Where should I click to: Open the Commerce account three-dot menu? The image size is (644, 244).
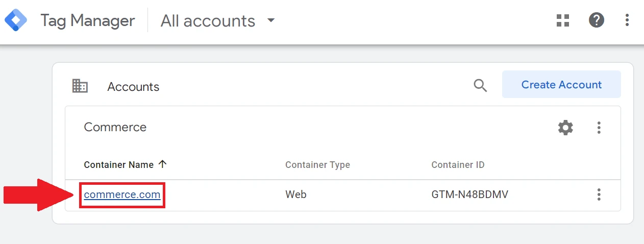tap(599, 127)
